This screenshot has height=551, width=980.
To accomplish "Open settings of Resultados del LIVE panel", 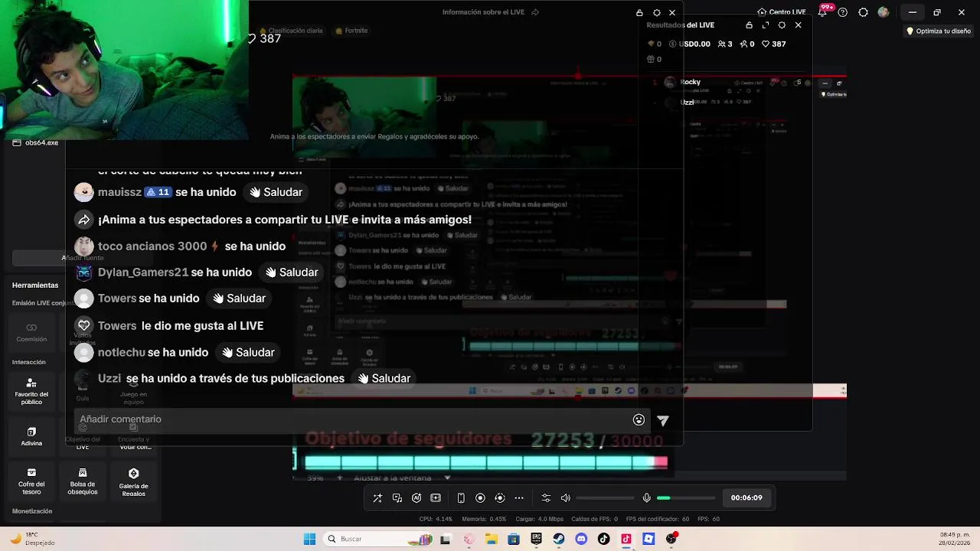I will [782, 25].
